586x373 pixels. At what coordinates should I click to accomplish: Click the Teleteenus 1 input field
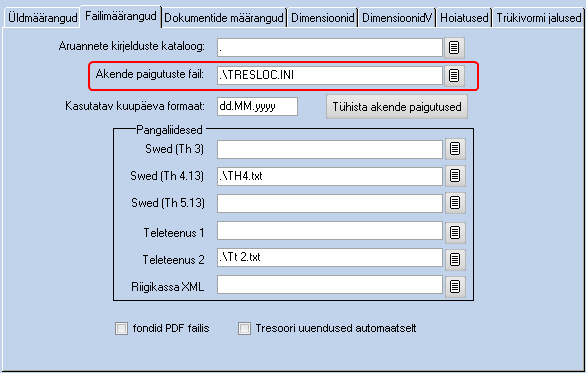[330, 231]
